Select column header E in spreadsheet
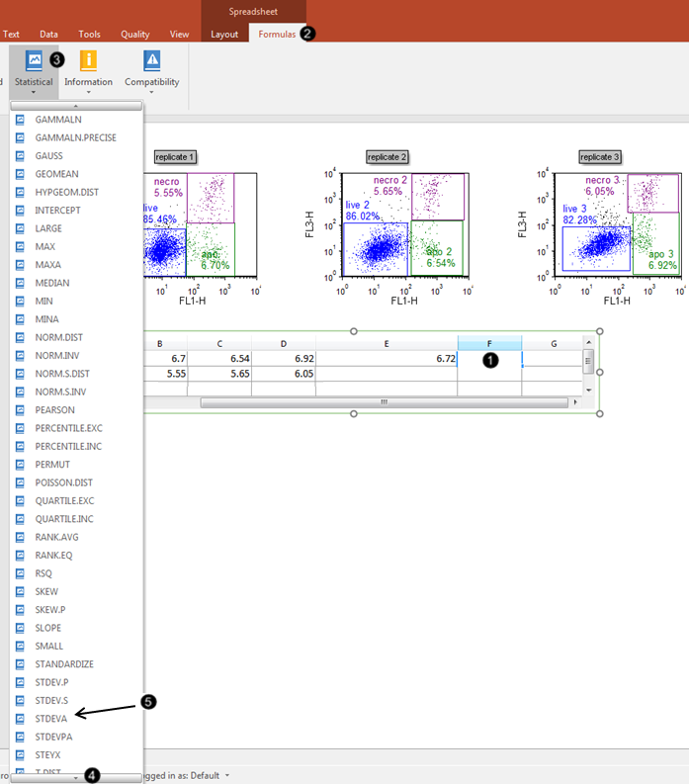Image resolution: width=689 pixels, height=784 pixels. [386, 343]
